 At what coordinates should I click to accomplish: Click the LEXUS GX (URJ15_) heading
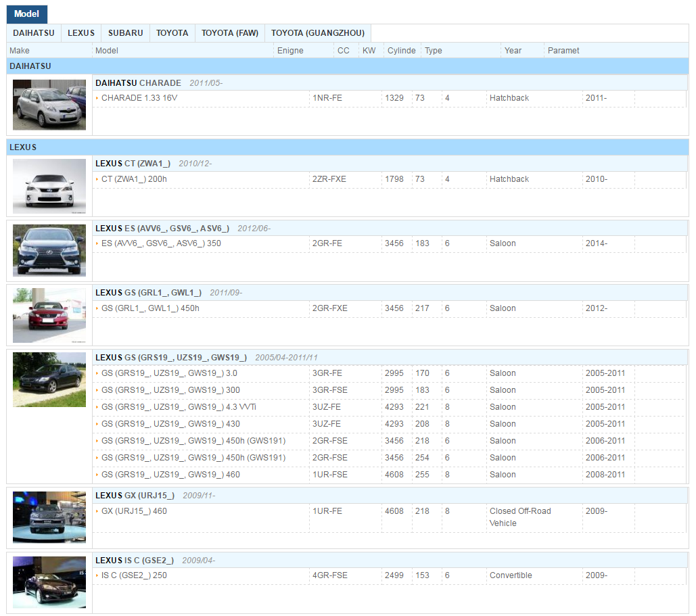(135, 496)
